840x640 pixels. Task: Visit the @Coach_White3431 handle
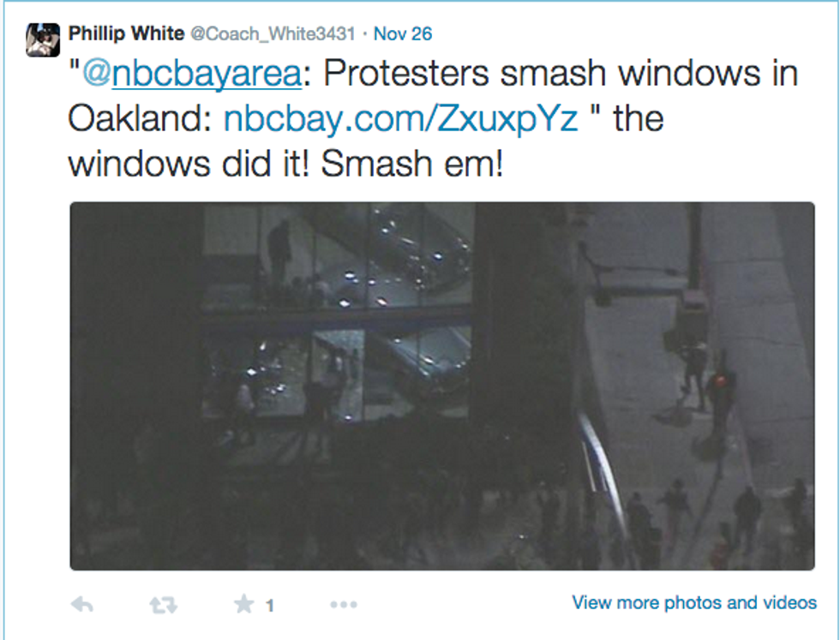point(273,34)
